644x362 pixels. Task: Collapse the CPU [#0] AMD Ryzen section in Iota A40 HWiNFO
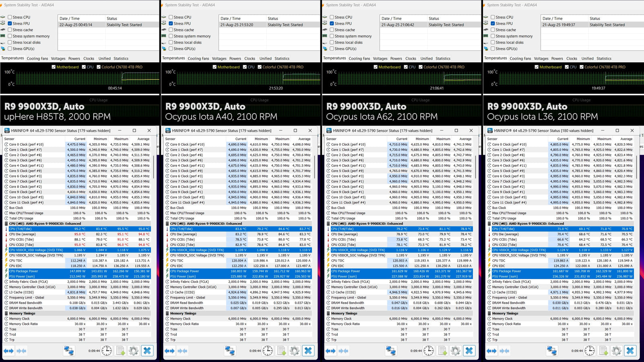pyautogui.click(x=167, y=224)
